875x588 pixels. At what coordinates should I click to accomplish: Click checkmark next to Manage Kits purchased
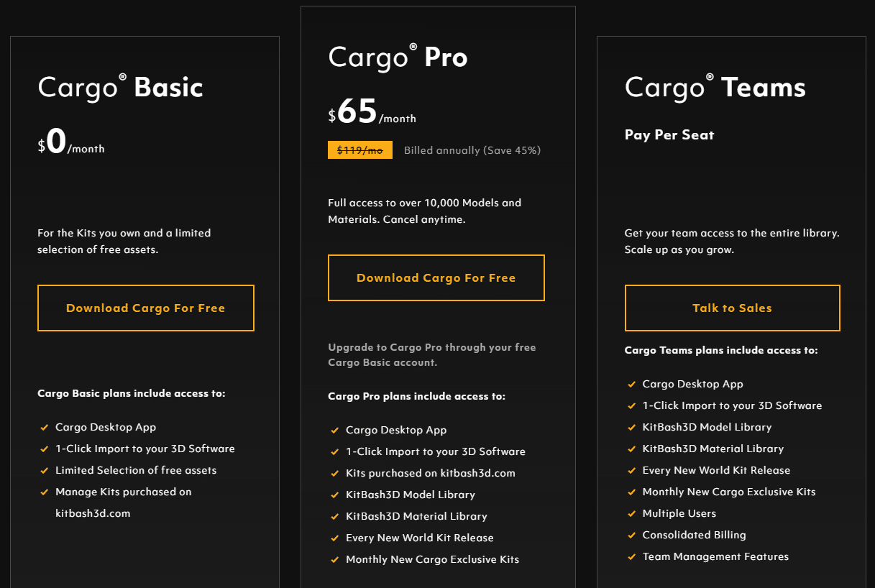(45, 492)
